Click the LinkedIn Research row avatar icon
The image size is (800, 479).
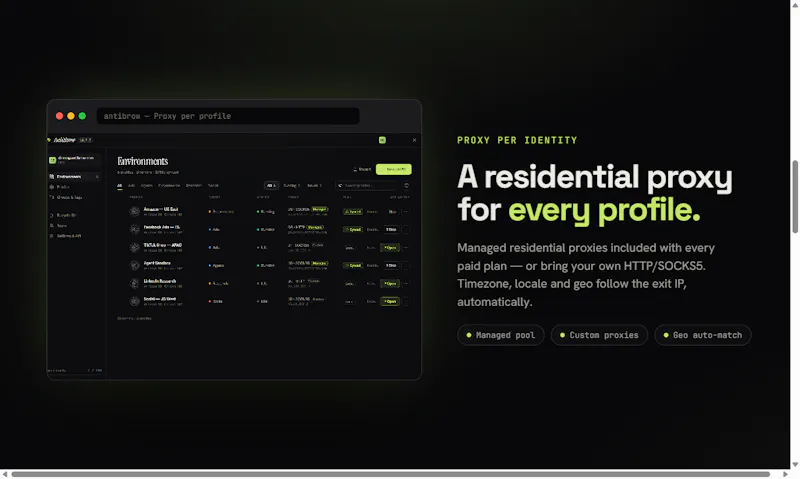[134, 283]
